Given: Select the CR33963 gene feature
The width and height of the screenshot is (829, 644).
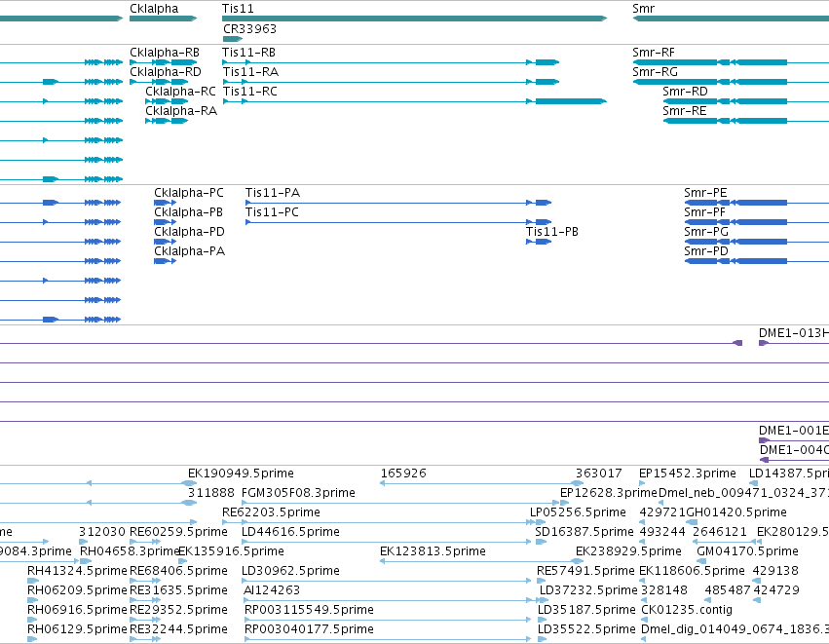Looking at the screenshot, I should 233,39.
